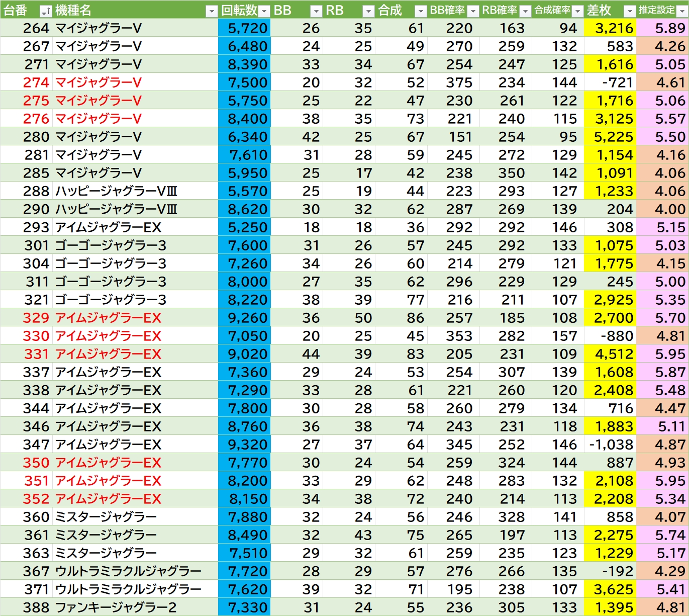Image resolution: width=689 pixels, height=616 pixels.
Task: Select estimated setting cell 4.00
Action: (x=662, y=209)
